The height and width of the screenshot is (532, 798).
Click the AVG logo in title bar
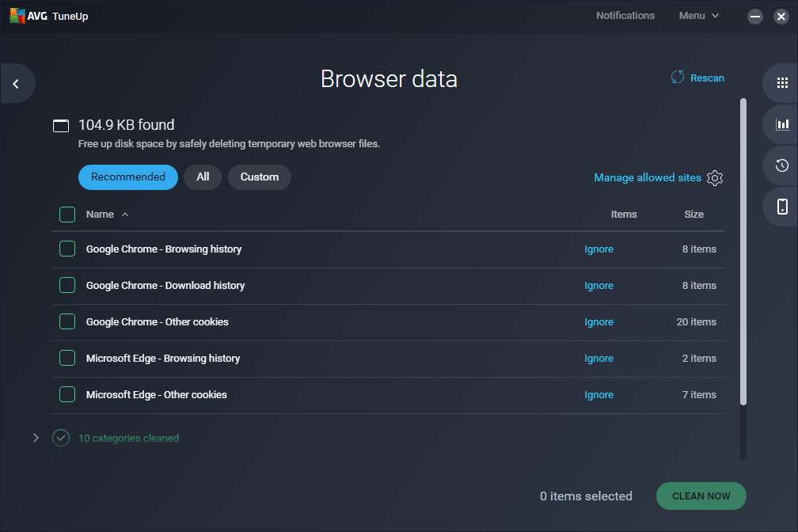coord(17,15)
